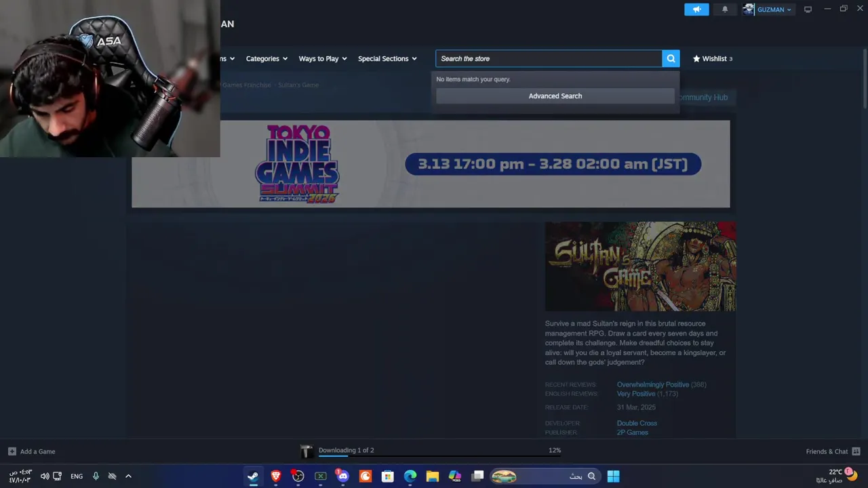Screen dimensions: 868x488
Task: Open 2P Games publisher link
Action: [632, 432]
